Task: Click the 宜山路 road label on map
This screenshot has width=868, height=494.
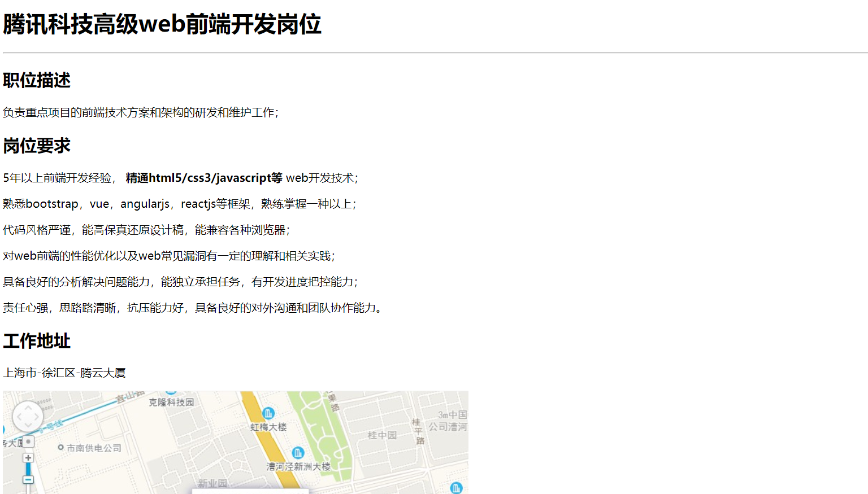Action: 131,396
